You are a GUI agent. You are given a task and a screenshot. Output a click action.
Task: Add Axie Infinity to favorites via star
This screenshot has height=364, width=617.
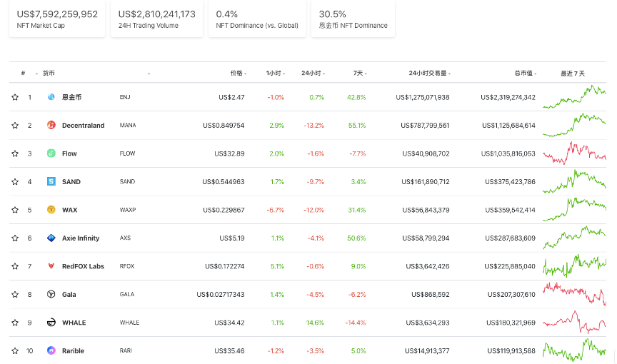(15, 238)
